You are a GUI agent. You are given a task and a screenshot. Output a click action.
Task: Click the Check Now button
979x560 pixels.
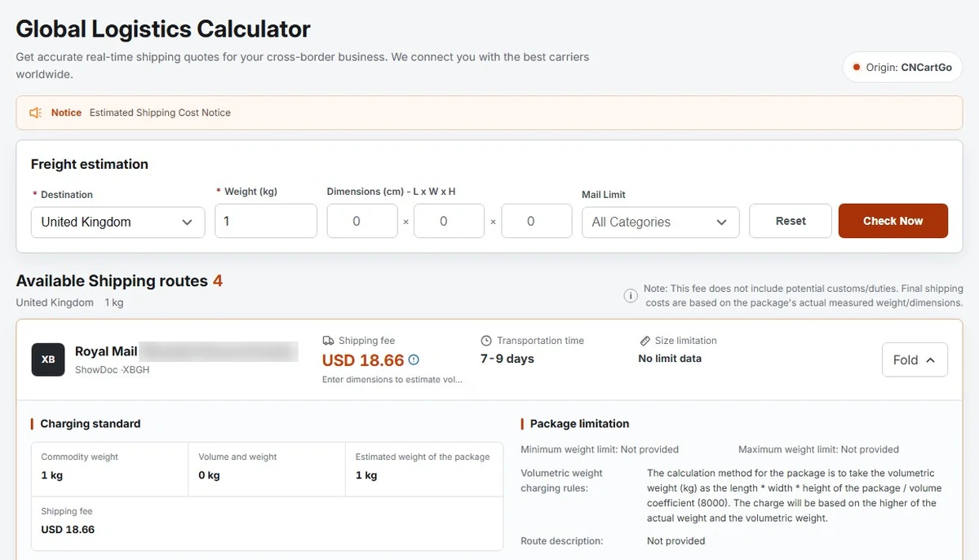[893, 221]
